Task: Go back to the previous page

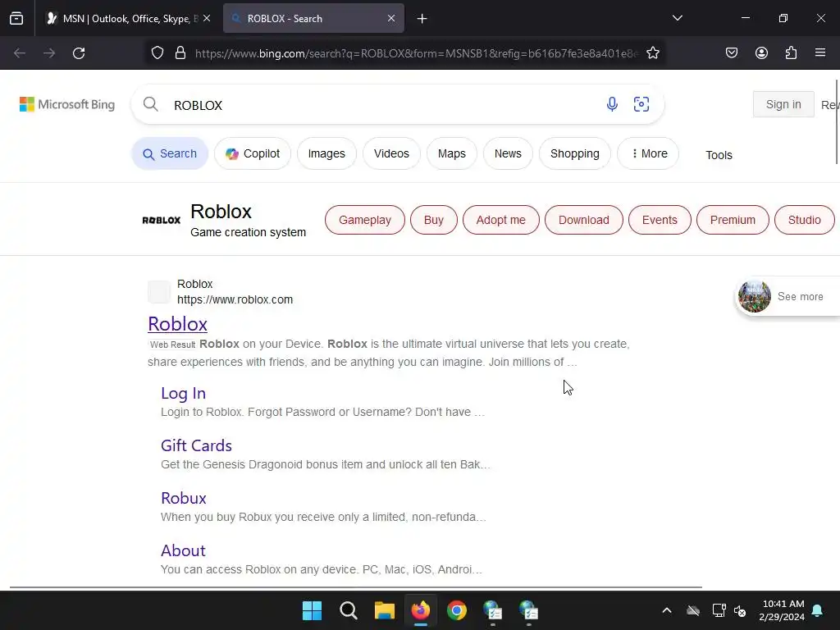Action: click(20, 53)
